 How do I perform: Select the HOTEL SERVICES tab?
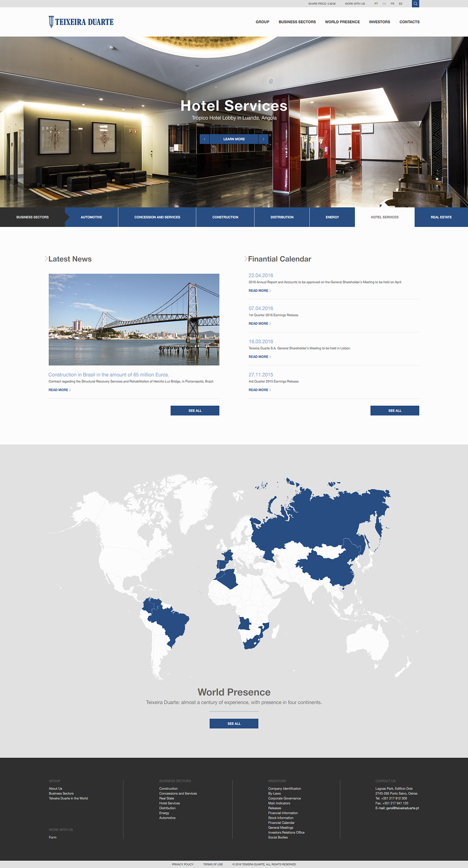click(385, 217)
